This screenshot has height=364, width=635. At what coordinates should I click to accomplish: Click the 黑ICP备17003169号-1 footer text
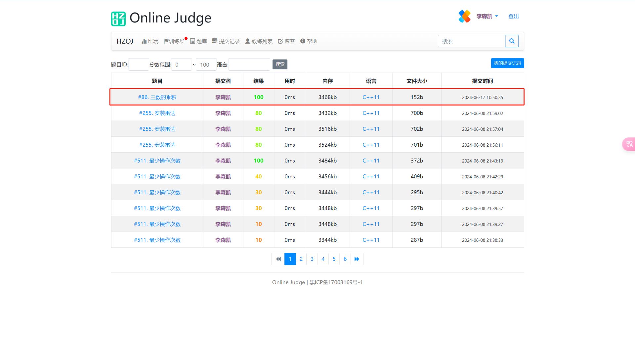coord(336,282)
